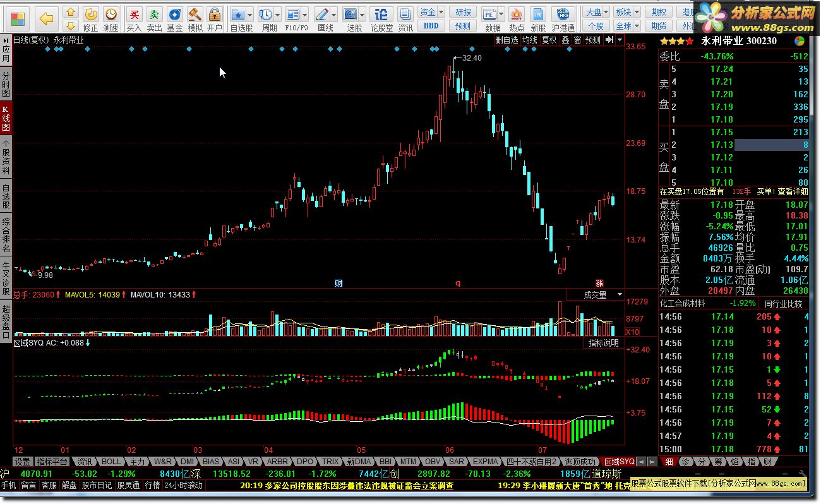Switch to the BOLL indicator tab
The height and width of the screenshot is (504, 821).
click(111, 462)
